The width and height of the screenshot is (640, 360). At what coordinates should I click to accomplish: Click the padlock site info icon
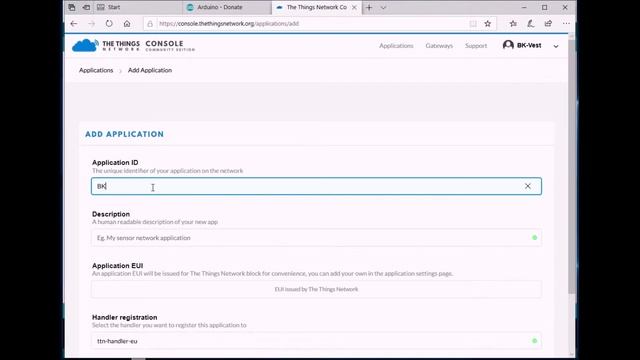(150, 24)
